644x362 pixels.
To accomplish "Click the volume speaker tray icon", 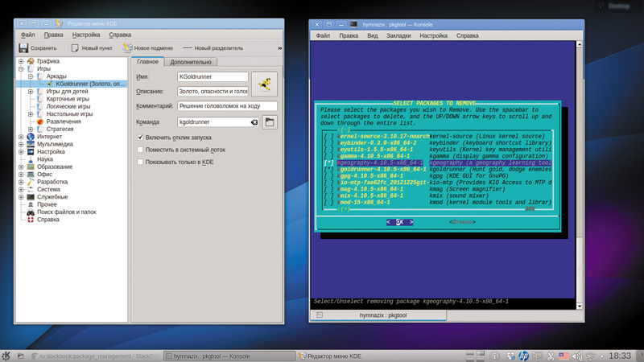I will pos(577,356).
